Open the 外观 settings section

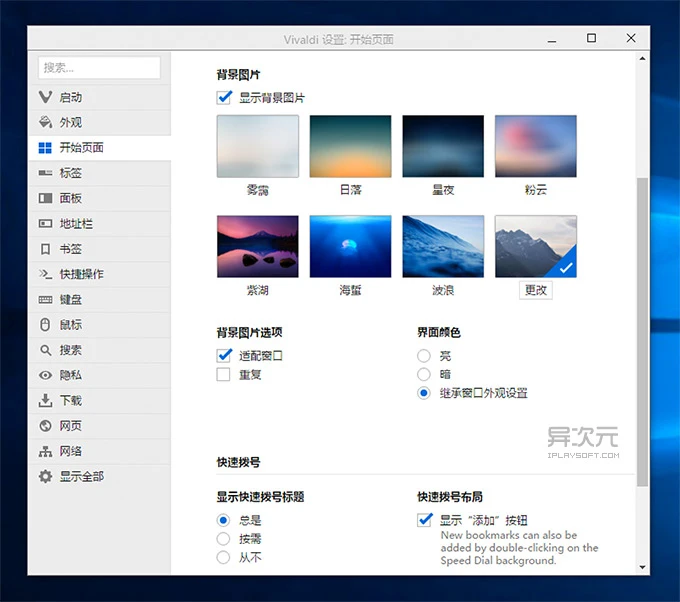click(x=99, y=122)
